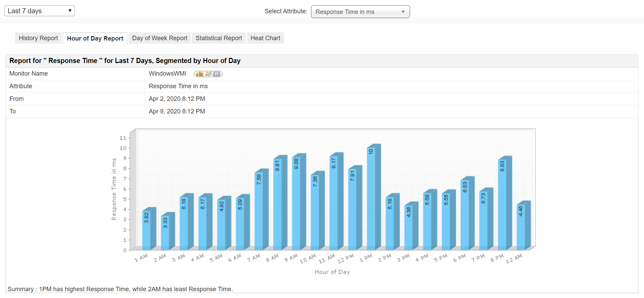Click the 6 PM bar showing 6.83
The width and height of the screenshot is (644, 298).
tap(465, 215)
